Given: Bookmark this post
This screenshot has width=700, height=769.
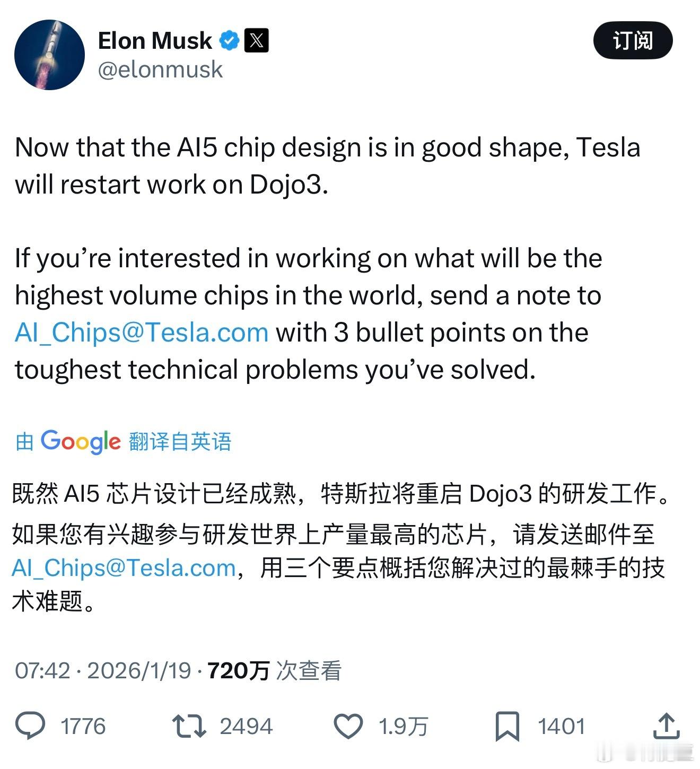Looking at the screenshot, I should click(507, 726).
